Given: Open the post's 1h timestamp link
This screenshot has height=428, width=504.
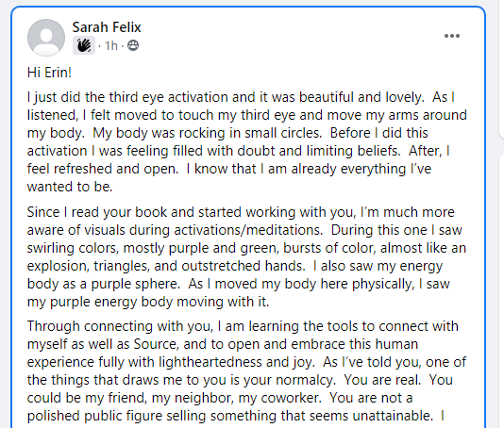Looking at the screenshot, I should [x=111, y=46].
